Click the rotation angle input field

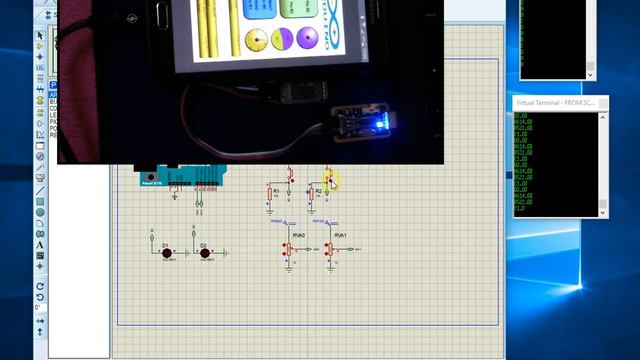(x=40, y=308)
